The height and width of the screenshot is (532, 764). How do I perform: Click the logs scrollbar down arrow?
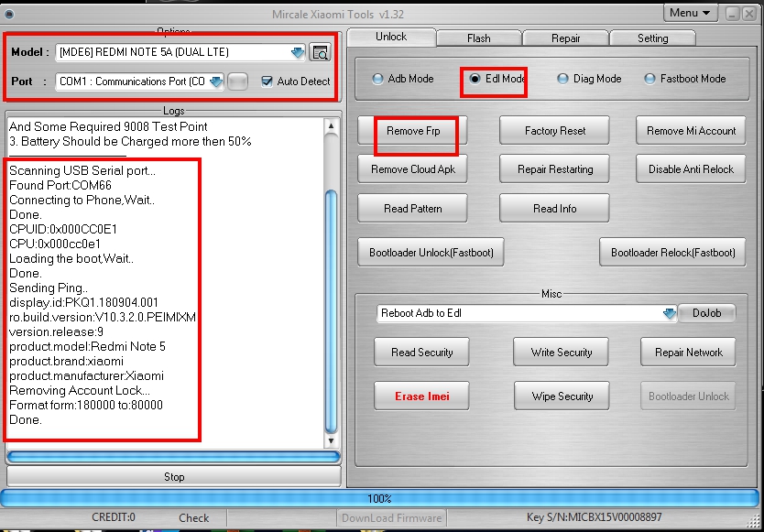click(x=331, y=441)
